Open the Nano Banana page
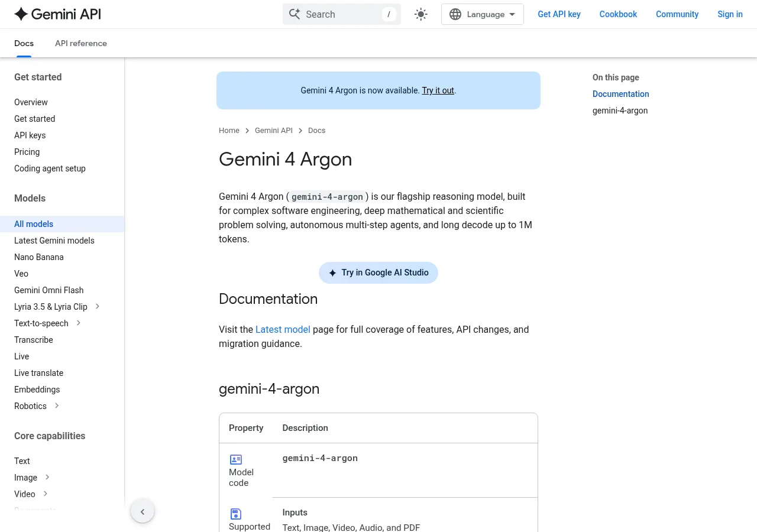The width and height of the screenshot is (757, 532). click(38, 257)
